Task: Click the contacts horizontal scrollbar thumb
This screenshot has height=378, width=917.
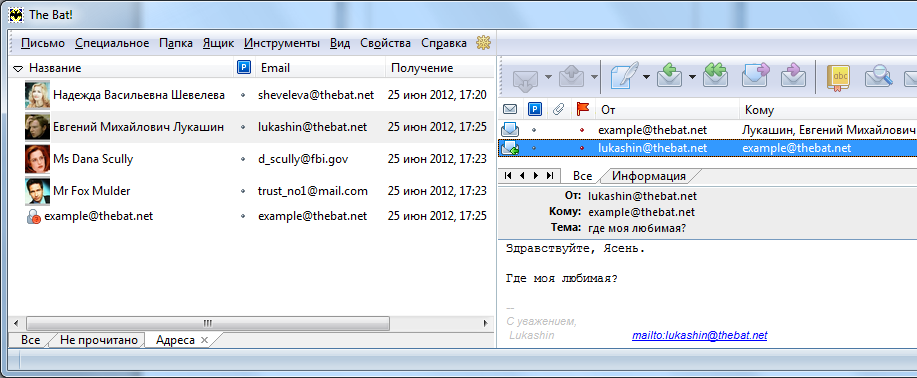Action: 208,323
